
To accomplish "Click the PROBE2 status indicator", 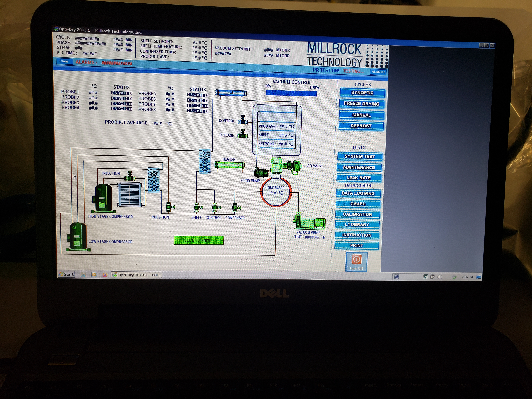I will click(122, 98).
